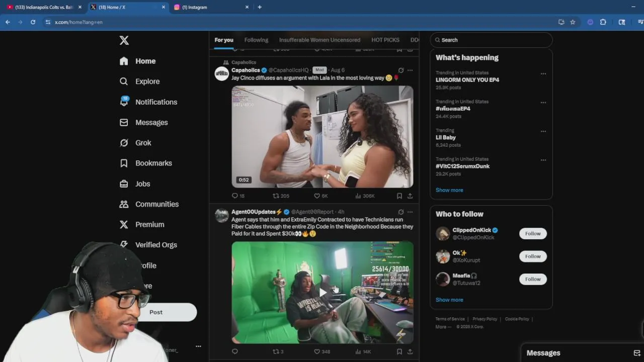This screenshot has height=362, width=644.
Task: Switch to the For you tab
Action: [x=224, y=40]
